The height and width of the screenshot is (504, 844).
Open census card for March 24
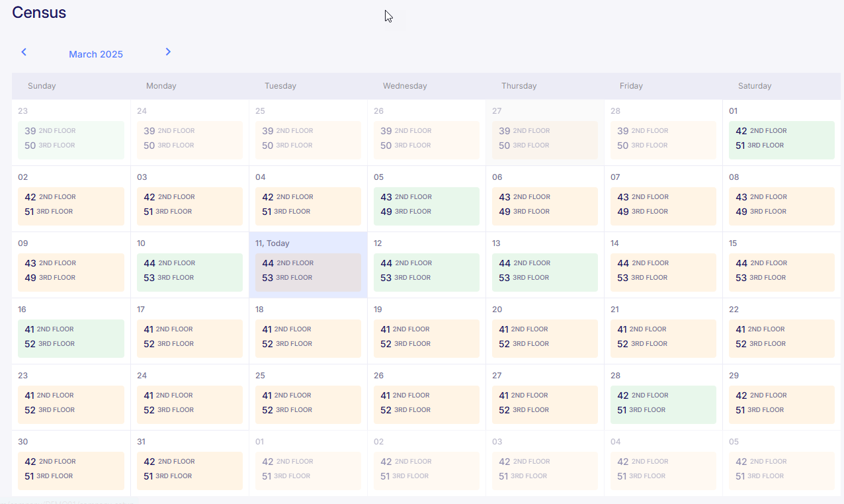tap(190, 405)
